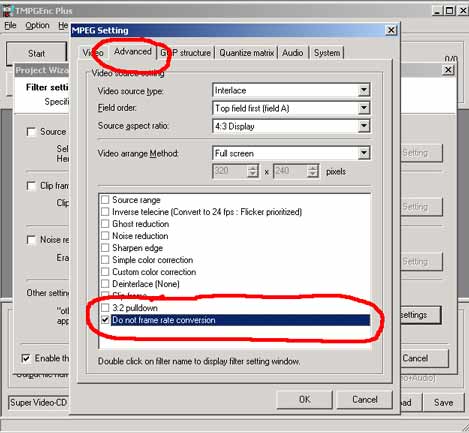
Task: Check the Inverse telecine filter
Action: coord(105,212)
